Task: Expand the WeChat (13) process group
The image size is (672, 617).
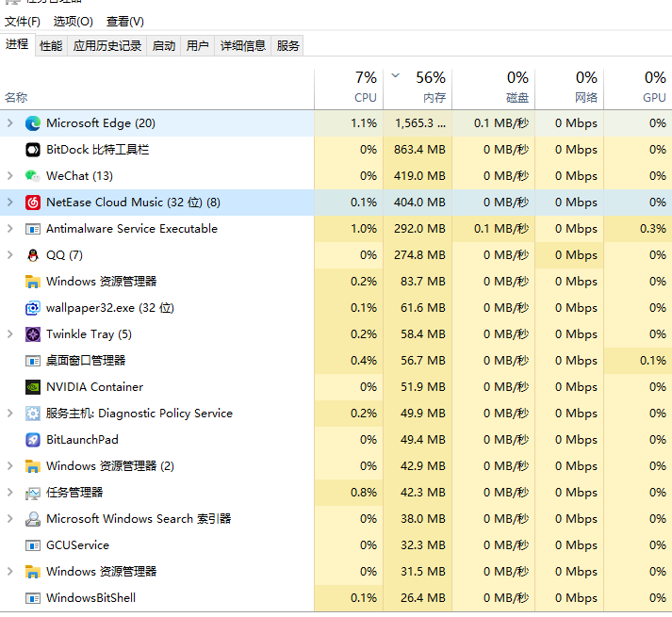Action: [10, 176]
